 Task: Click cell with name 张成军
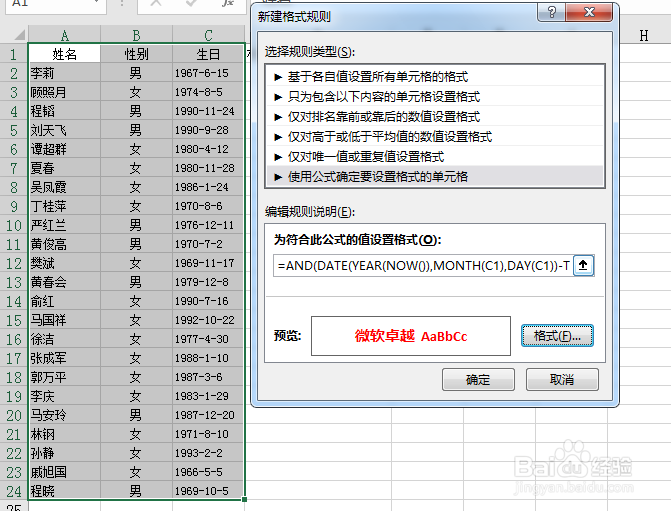[x=64, y=358]
